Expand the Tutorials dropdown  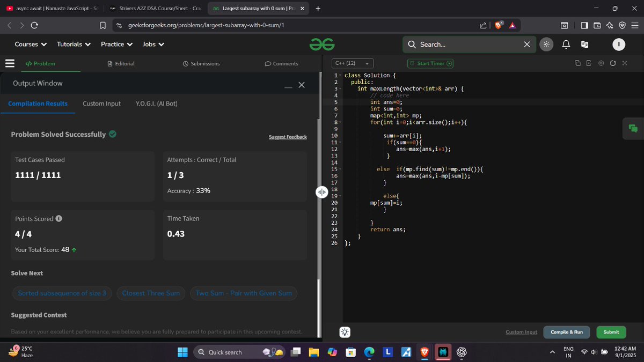click(74, 45)
